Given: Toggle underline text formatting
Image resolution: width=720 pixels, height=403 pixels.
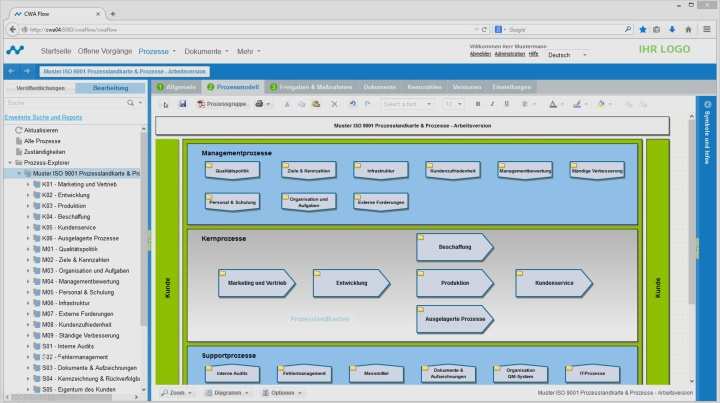Looking at the screenshot, I should [x=506, y=104].
